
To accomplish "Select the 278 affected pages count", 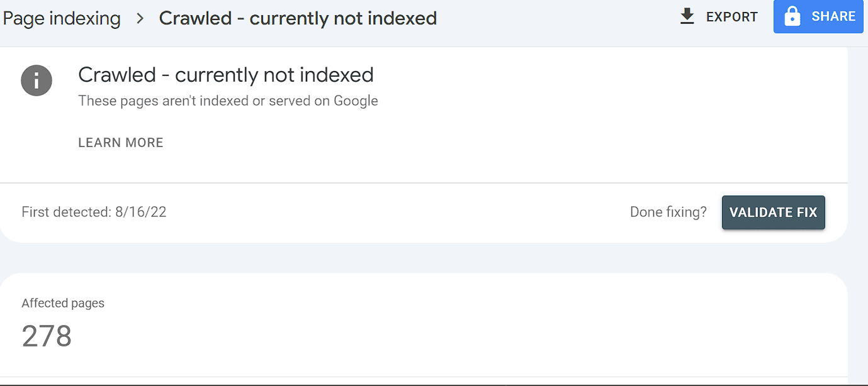I will point(47,336).
